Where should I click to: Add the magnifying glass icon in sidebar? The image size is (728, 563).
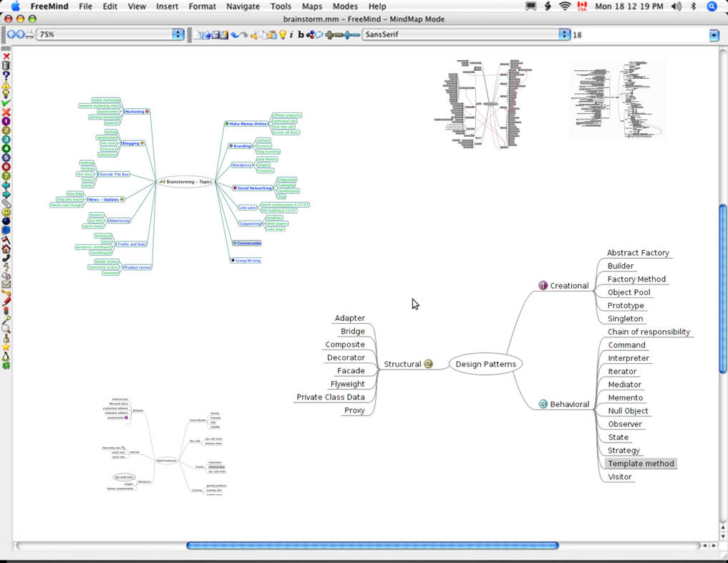tap(6, 329)
